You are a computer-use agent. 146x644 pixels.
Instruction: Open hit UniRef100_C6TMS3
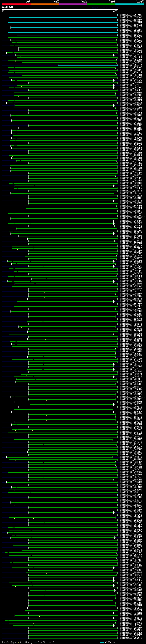coord(131,560)
